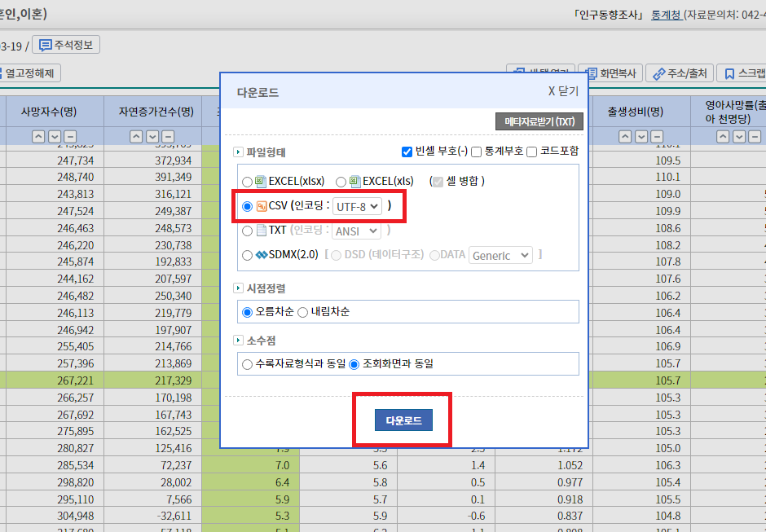Click the cell with value 267,221
Viewport: 766px width, 532px height.
coord(55,380)
